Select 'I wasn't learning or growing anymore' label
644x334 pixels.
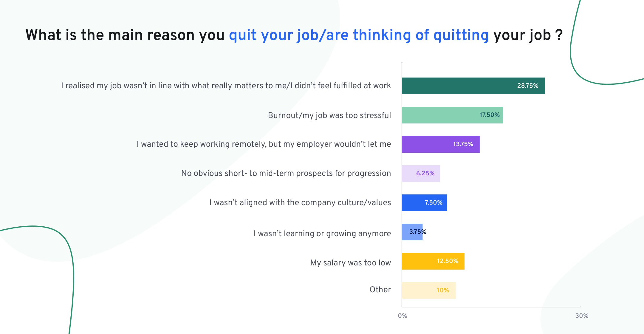(322, 234)
